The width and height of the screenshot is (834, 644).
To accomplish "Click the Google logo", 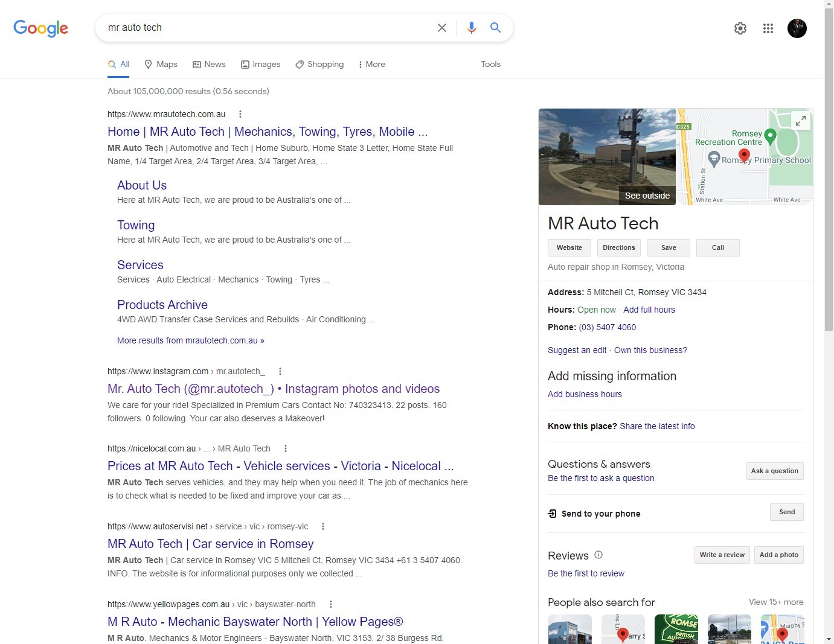I will (x=40, y=28).
